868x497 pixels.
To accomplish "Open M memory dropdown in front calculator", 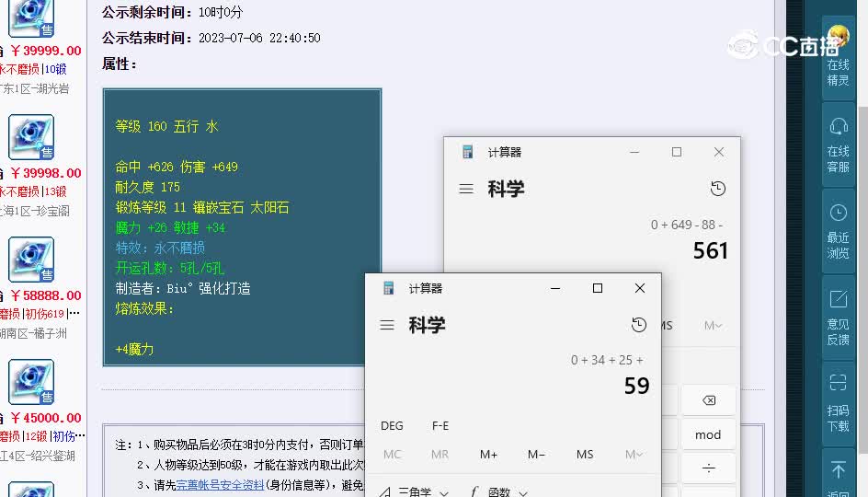I will click(634, 455).
